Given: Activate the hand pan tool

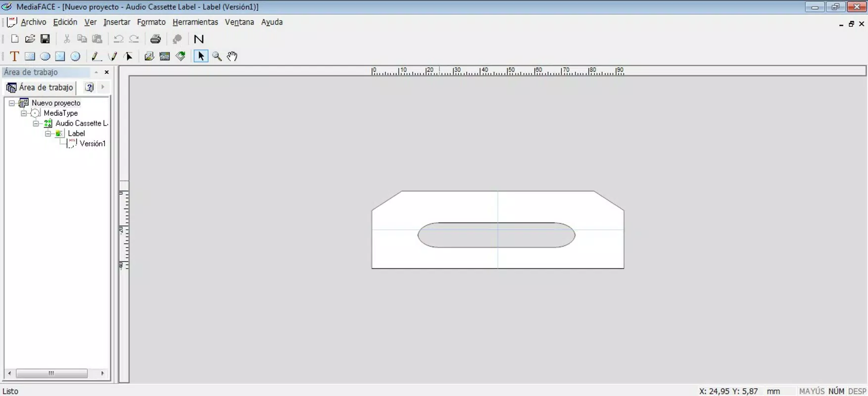Looking at the screenshot, I should click(x=232, y=56).
